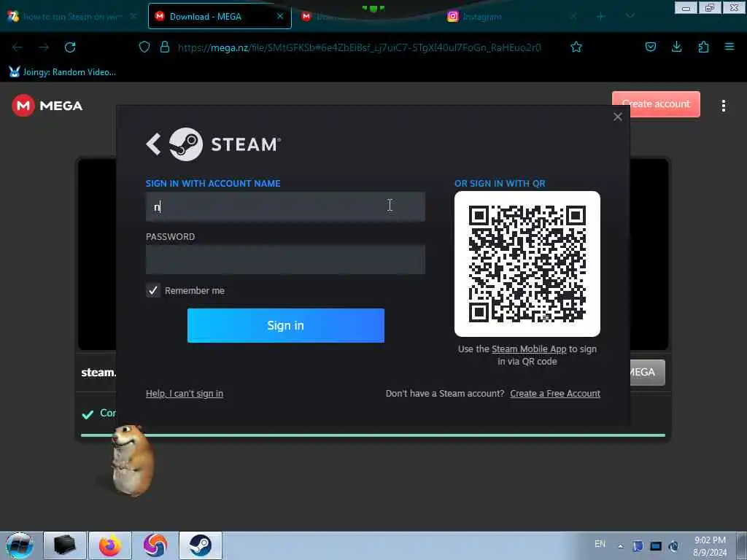
Task: Open the black box taskbar app
Action: click(65, 545)
